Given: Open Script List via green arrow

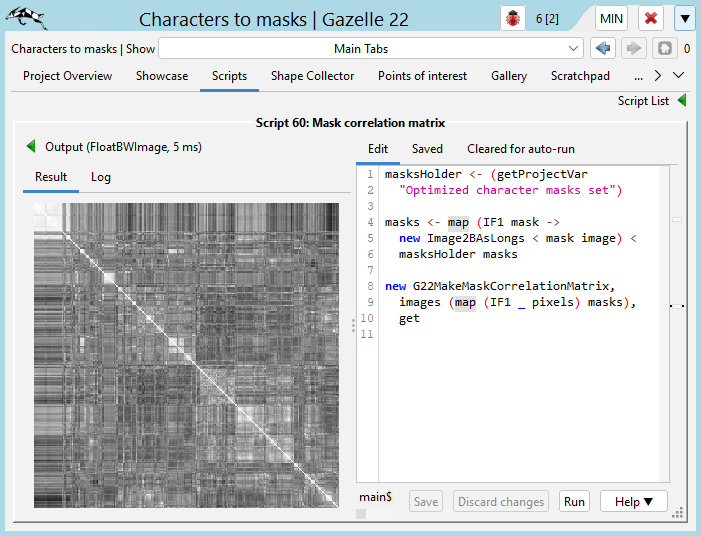Looking at the screenshot, I should [681, 100].
